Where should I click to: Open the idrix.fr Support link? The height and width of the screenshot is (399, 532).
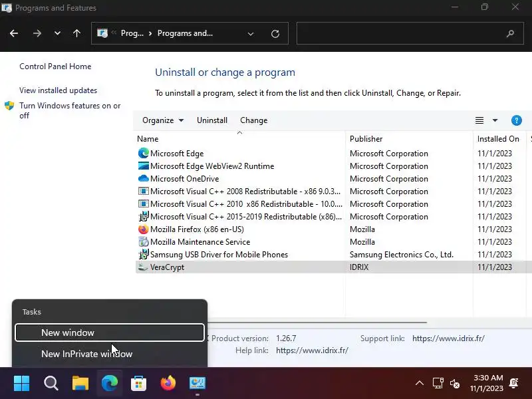point(448,338)
